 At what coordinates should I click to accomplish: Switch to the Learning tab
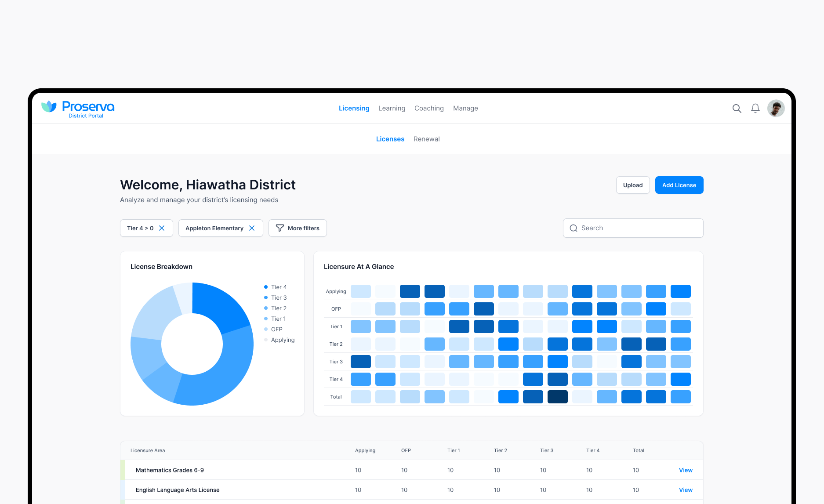click(392, 108)
